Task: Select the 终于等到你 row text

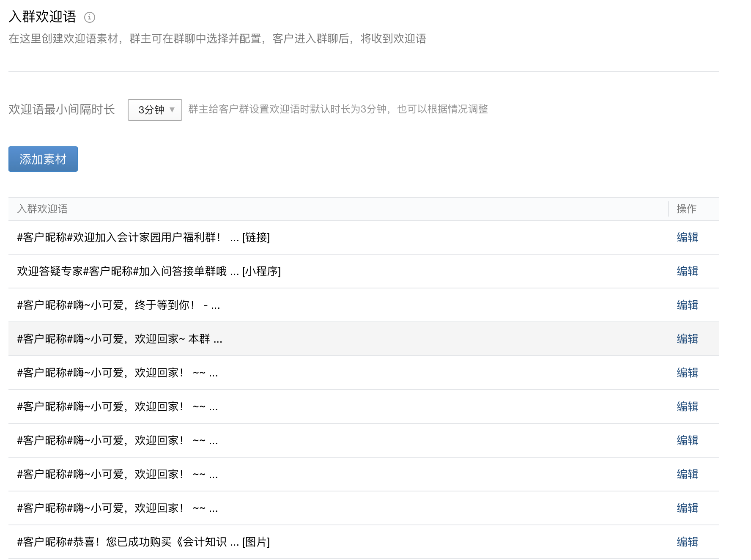Action: (x=118, y=305)
